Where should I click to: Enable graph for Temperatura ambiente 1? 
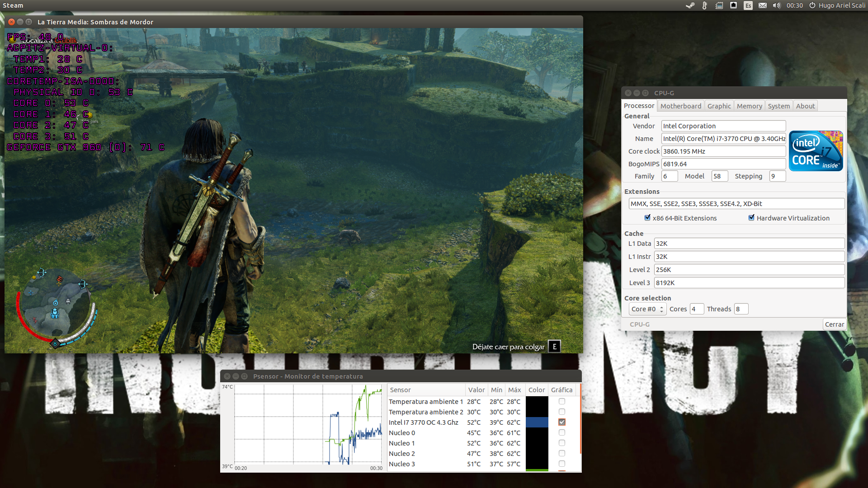coord(561,401)
